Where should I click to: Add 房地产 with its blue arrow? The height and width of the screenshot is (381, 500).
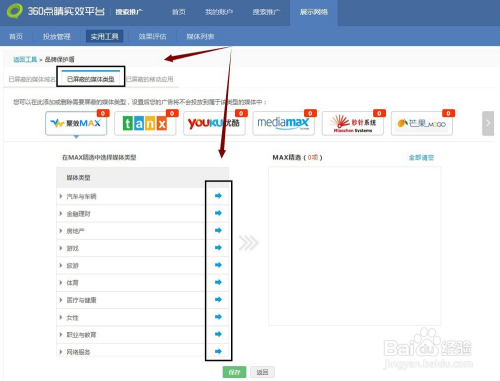218,230
